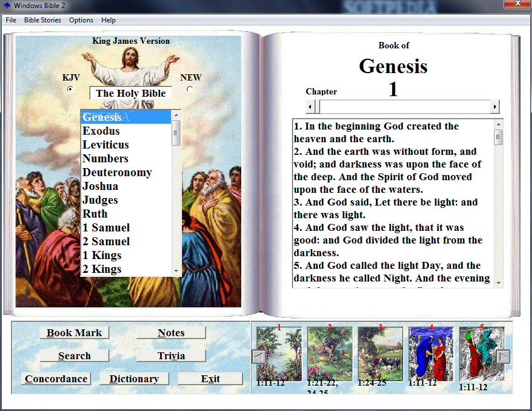Select Numbers in the book list
This screenshot has height=411, width=532.
pos(126,159)
